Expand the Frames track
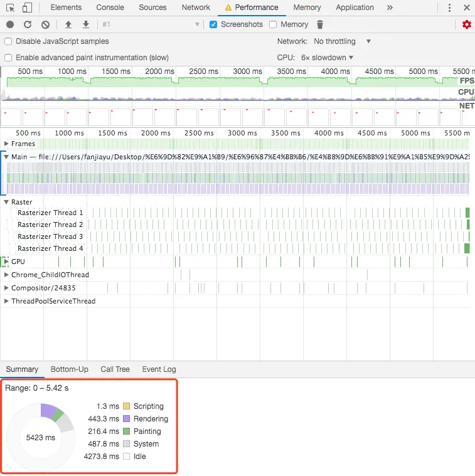Image resolution: width=475 pixels, height=476 pixels. [x=6, y=144]
